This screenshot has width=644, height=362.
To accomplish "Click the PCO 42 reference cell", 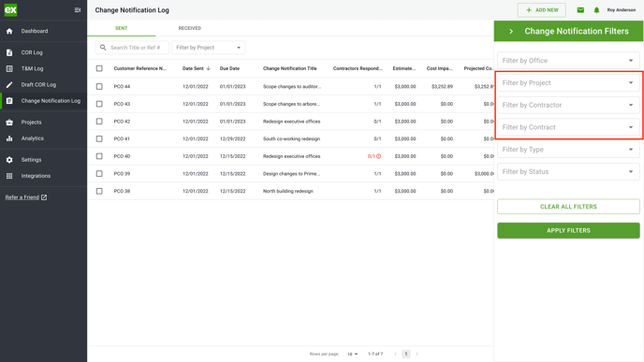I will click(122, 122).
